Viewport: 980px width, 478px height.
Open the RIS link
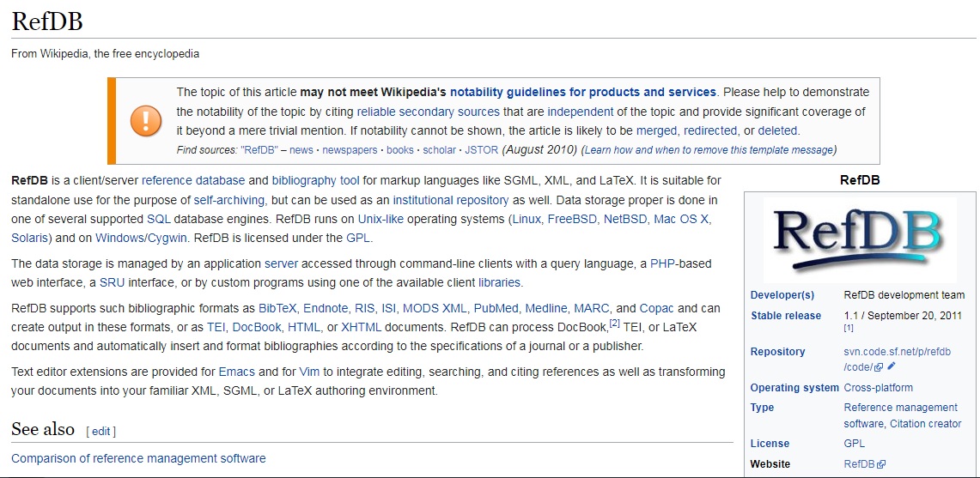(x=365, y=309)
